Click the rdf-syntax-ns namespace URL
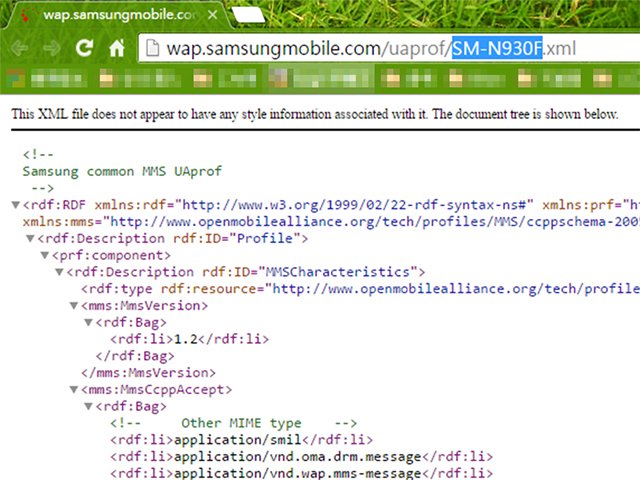The image size is (640, 480). pos(354,204)
